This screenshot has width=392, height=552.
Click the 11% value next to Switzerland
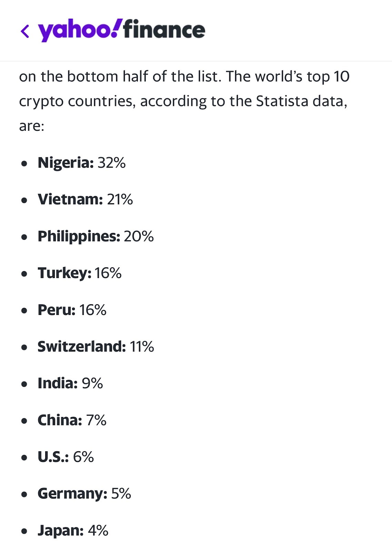point(142,347)
